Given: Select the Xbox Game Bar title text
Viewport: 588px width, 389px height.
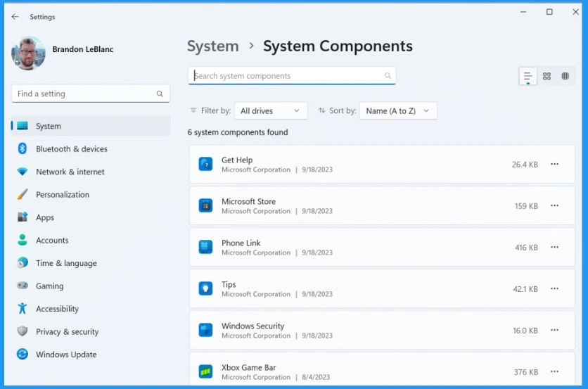Looking at the screenshot, I should 248,368.
